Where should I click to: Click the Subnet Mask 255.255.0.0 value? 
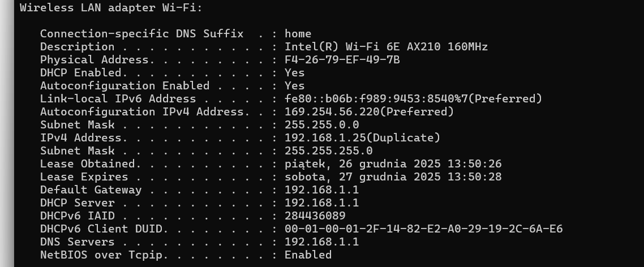pyautogui.click(x=321, y=125)
